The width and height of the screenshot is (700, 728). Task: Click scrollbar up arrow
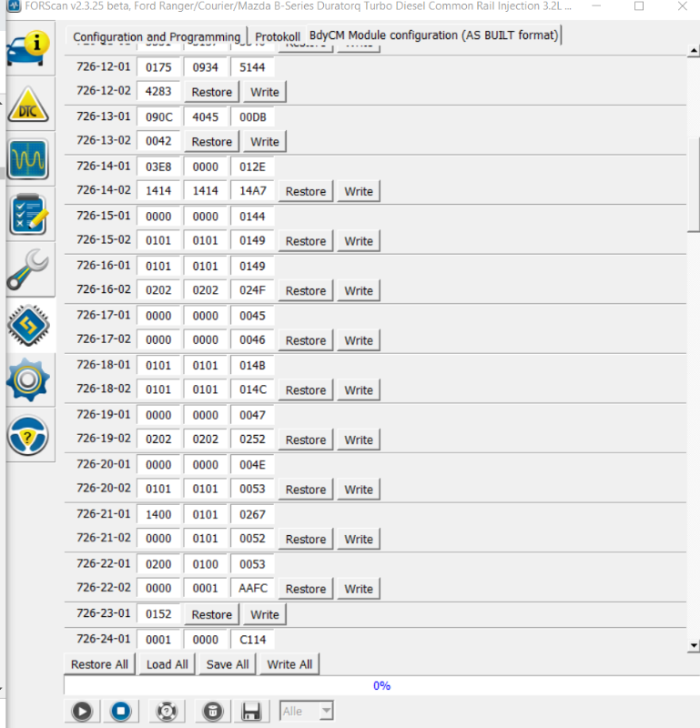[693, 50]
